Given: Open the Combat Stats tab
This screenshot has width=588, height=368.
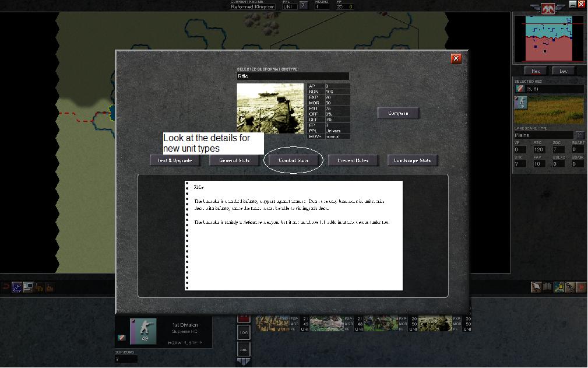Looking at the screenshot, I should coord(293,160).
